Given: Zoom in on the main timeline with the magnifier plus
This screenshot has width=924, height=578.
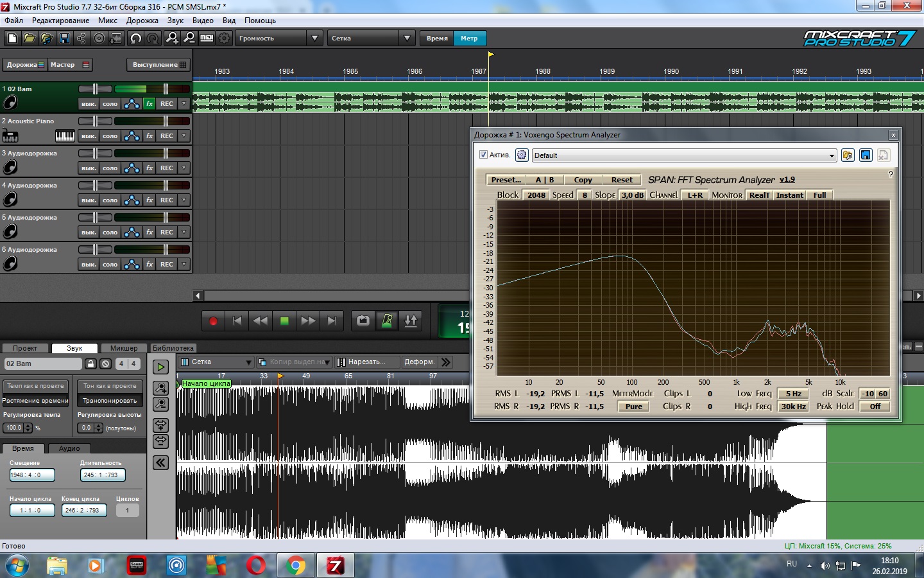Looking at the screenshot, I should [172, 39].
